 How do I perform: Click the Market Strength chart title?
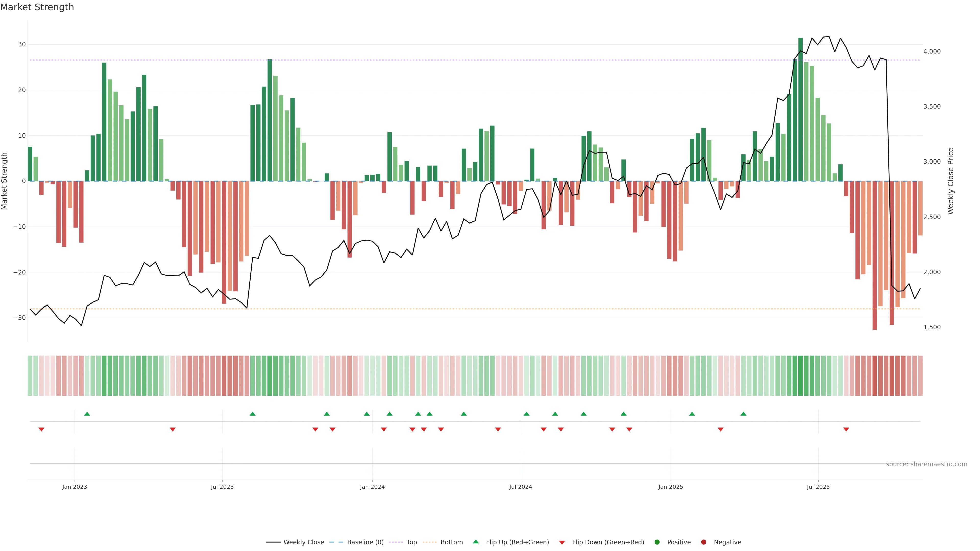37,7
